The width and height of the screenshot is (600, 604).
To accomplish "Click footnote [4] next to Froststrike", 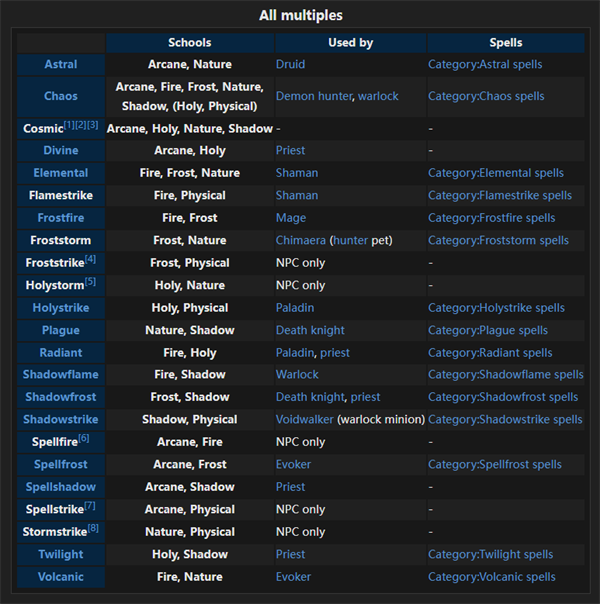I will point(91,259).
